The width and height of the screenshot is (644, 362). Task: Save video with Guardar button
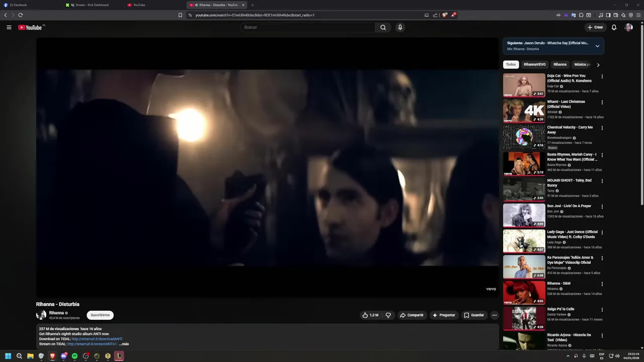(474, 315)
